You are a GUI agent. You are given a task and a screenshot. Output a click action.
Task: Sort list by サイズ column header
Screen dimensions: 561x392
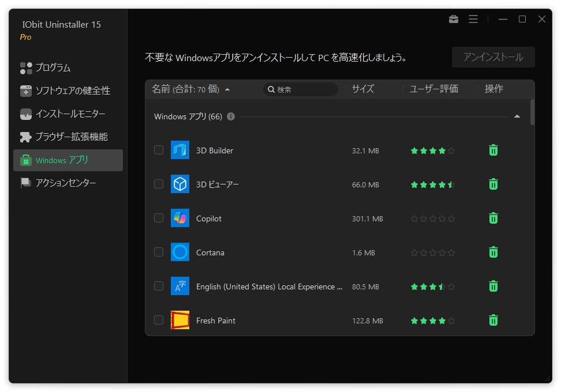coord(363,89)
